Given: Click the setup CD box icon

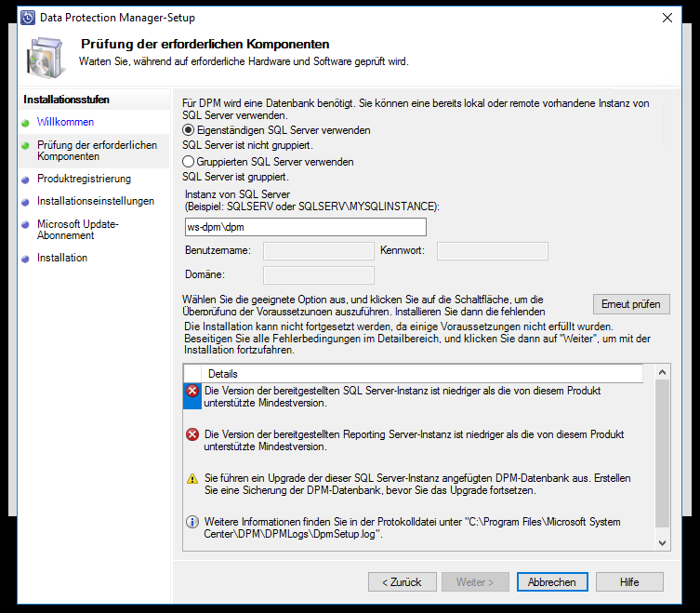Looking at the screenshot, I should tap(46, 58).
